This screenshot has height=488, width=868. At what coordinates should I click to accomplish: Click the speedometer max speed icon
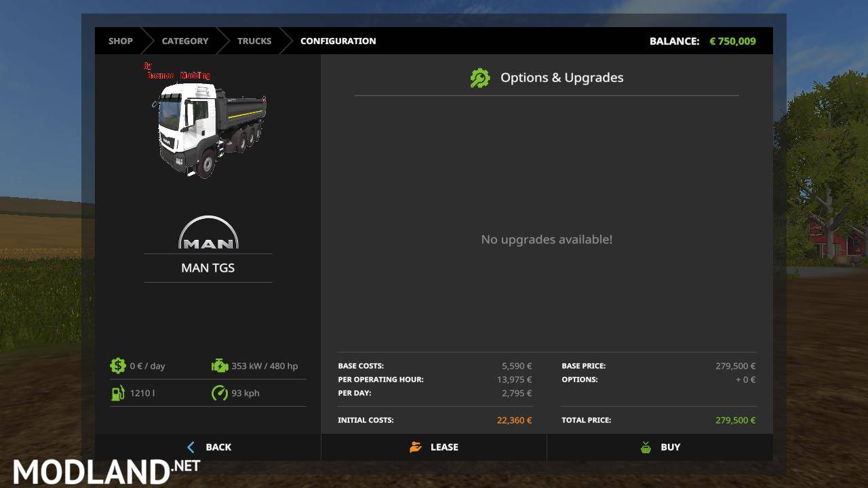click(220, 393)
